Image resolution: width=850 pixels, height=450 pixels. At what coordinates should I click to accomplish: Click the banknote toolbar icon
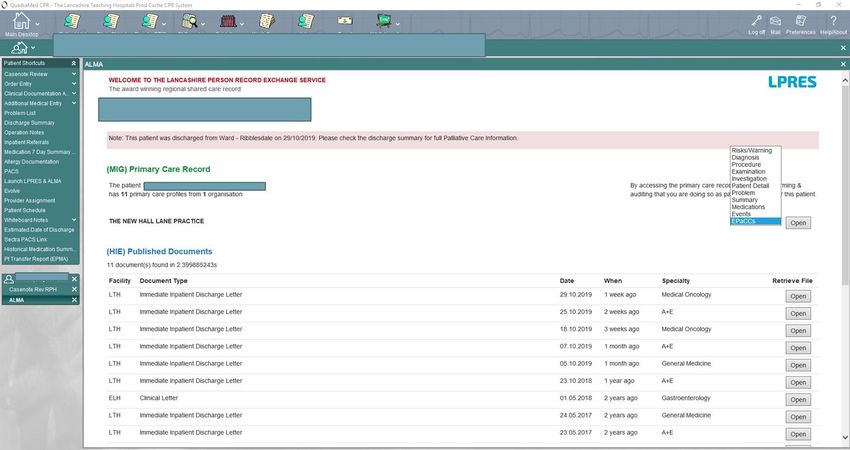tap(345, 21)
